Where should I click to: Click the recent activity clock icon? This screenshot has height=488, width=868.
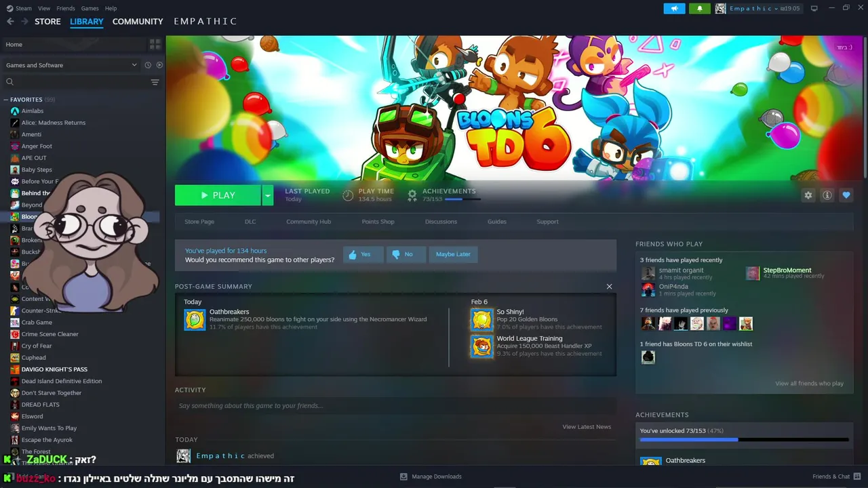pos(148,65)
